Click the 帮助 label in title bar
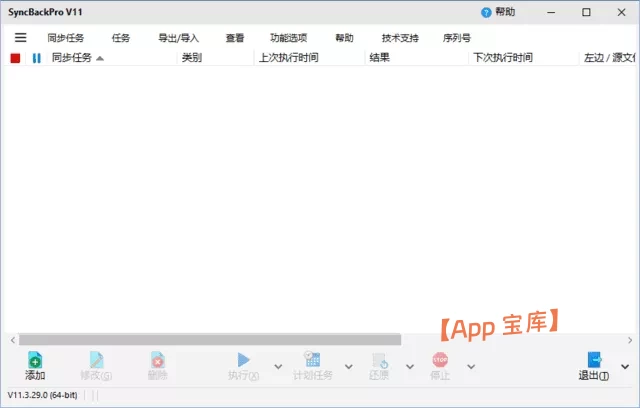 (505, 12)
